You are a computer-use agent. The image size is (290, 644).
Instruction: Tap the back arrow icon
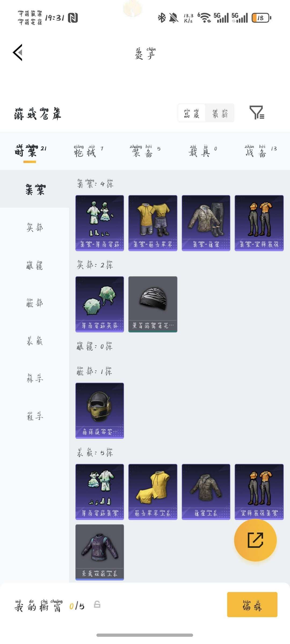[18, 52]
